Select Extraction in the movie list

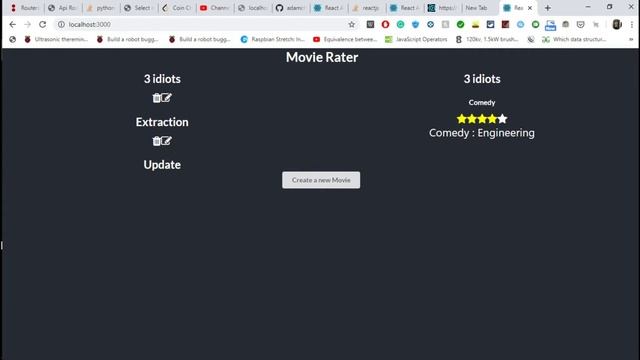pyautogui.click(x=162, y=122)
